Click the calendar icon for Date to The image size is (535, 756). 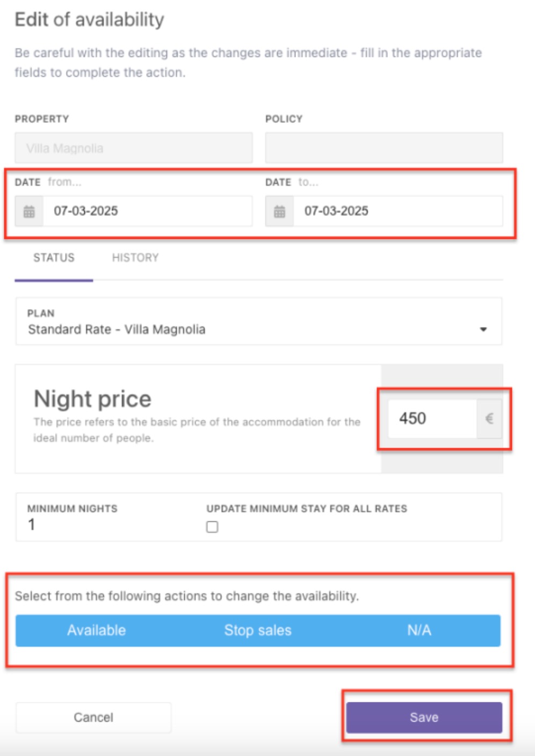coord(279,211)
